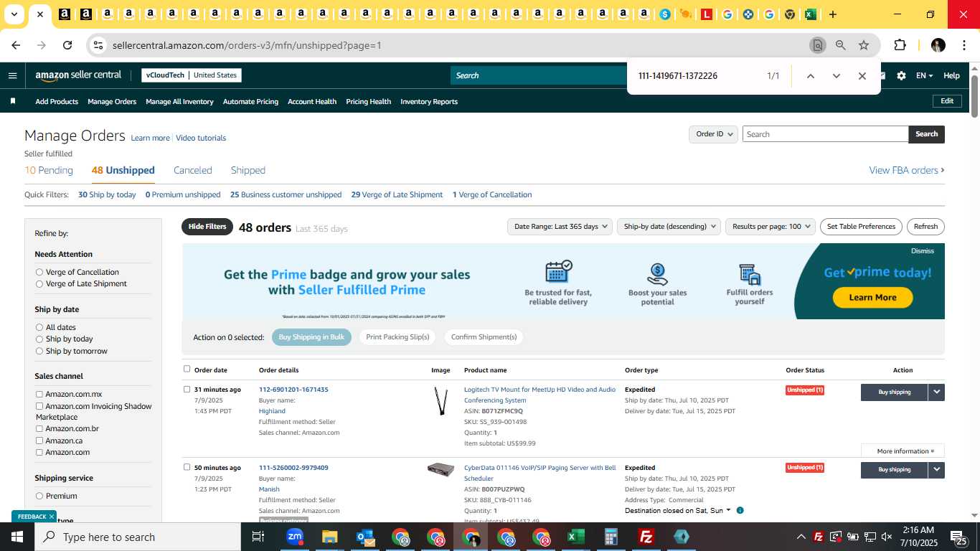Click the Learn More prime button
980x551 pixels.
[872, 297]
